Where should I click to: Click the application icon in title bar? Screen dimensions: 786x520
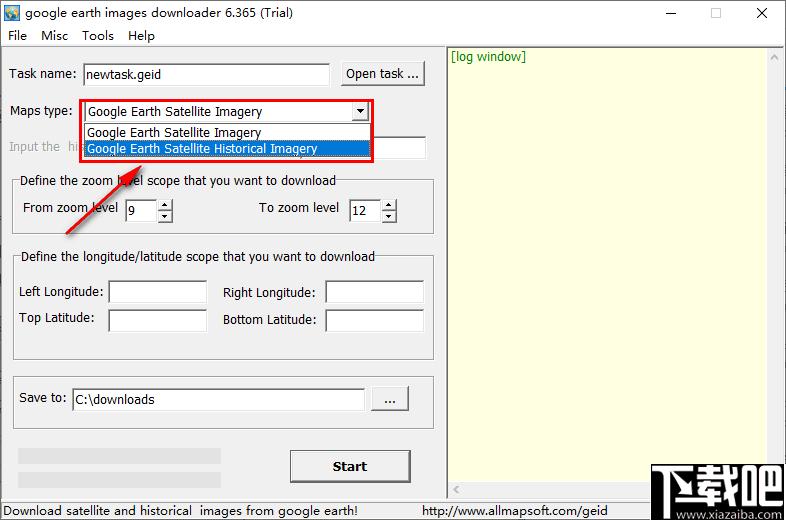(12, 13)
